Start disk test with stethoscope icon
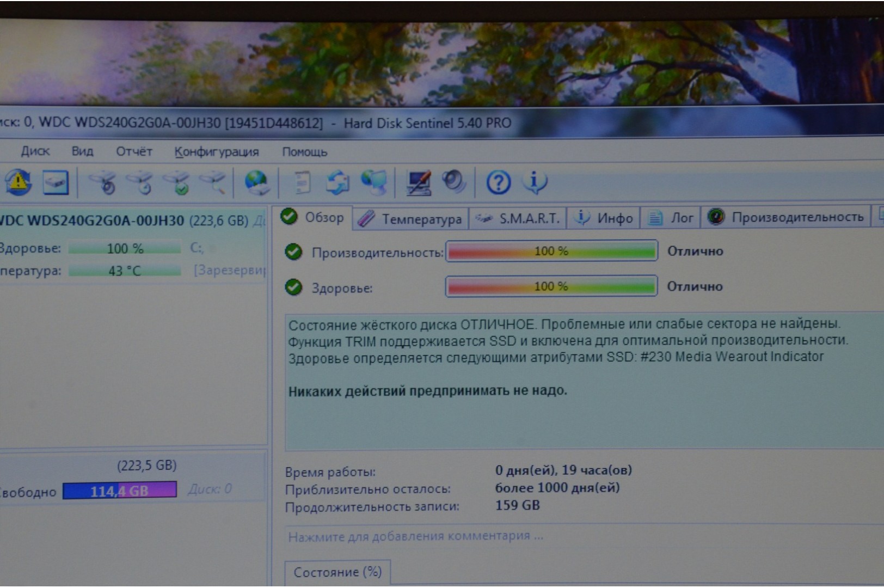The height and width of the screenshot is (588, 884). point(103,183)
